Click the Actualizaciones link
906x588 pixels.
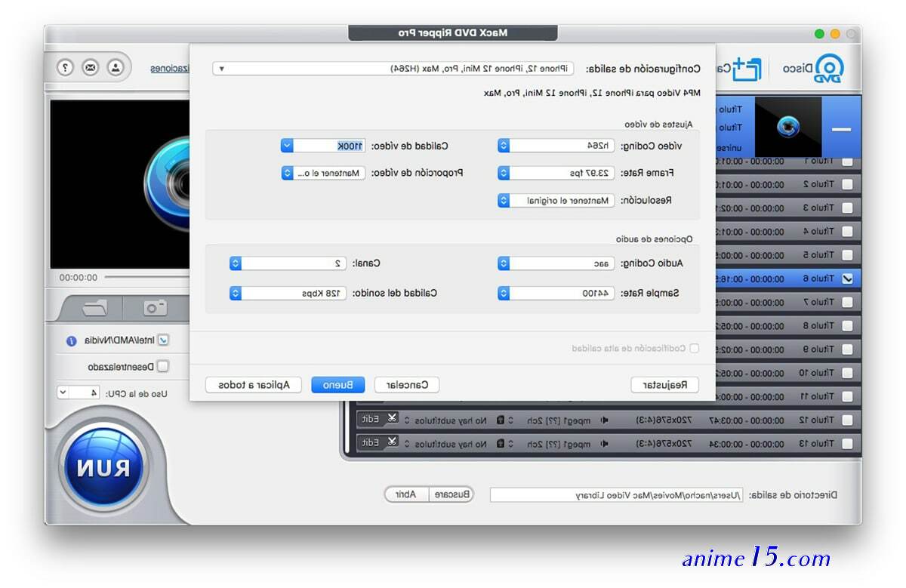[x=169, y=68]
